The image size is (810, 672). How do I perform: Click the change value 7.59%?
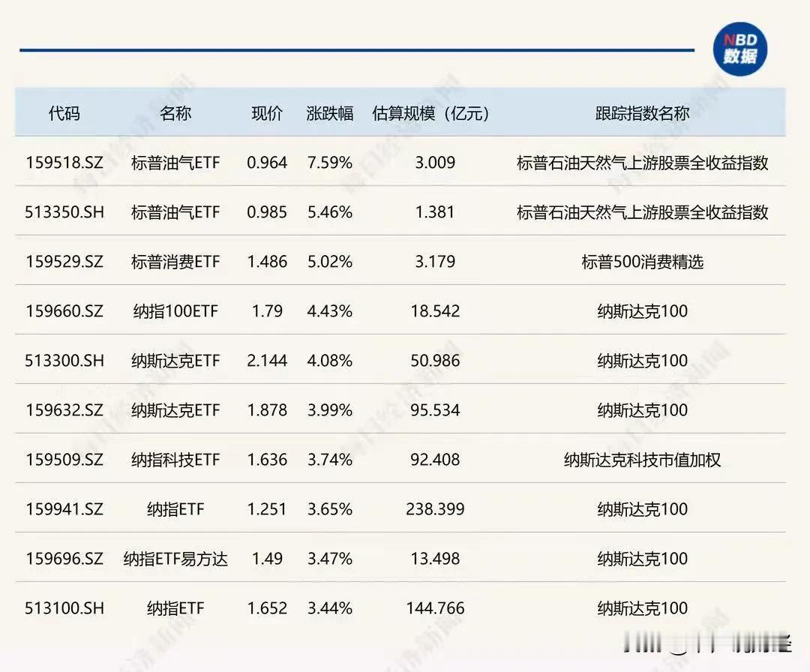329,163
